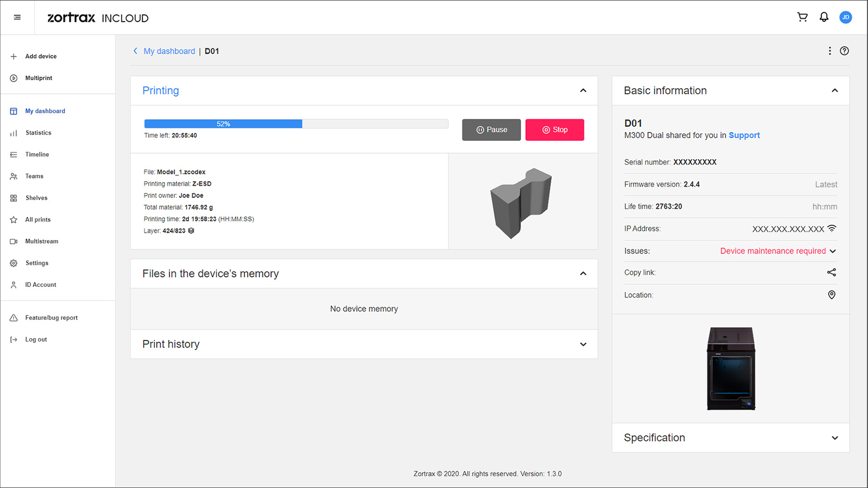Collapse the Printing panel
This screenshot has height=488, width=868.
pyautogui.click(x=583, y=91)
